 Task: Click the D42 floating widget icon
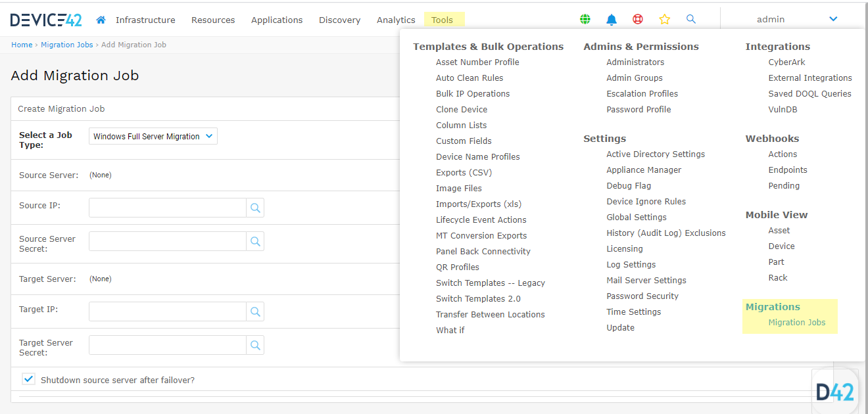click(x=834, y=392)
